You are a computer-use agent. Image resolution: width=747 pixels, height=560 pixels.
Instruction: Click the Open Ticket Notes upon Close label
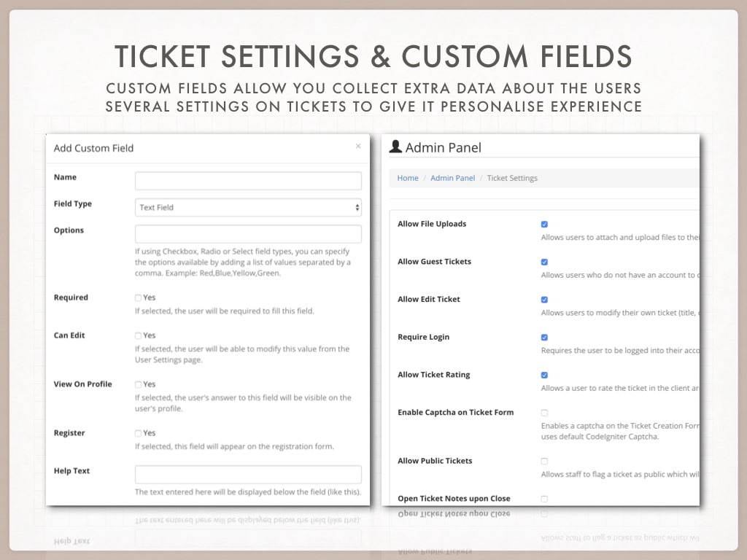[454, 499]
